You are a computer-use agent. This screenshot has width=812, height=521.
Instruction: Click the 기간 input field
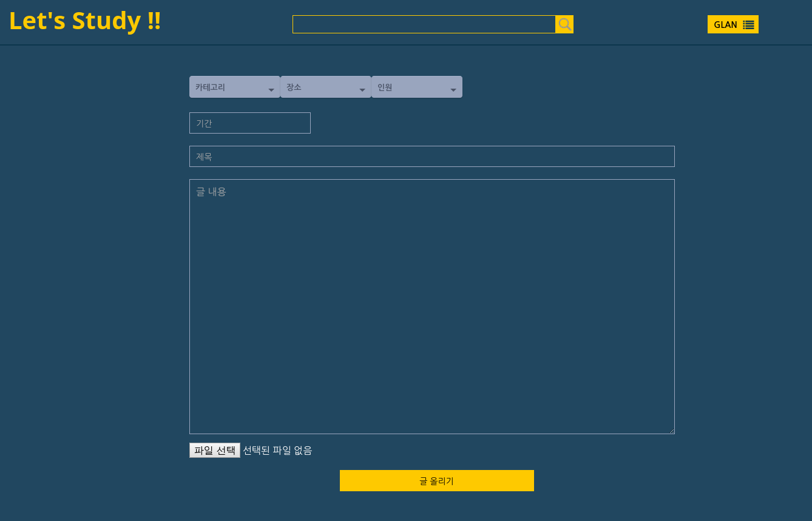(x=250, y=123)
